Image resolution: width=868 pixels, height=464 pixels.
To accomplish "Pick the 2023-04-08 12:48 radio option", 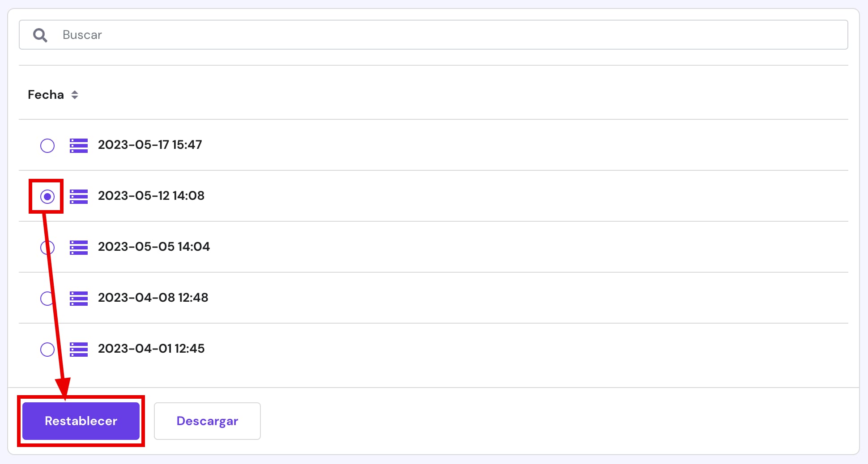I will click(x=47, y=298).
